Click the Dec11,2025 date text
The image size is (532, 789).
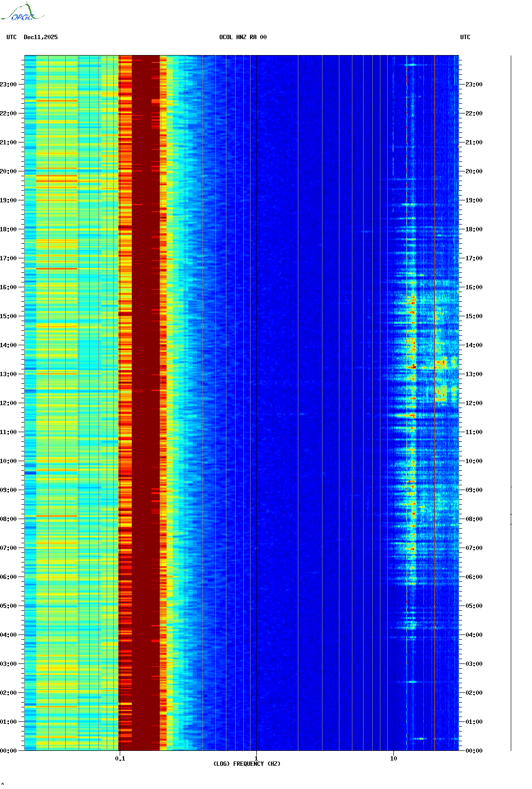pyautogui.click(x=41, y=37)
